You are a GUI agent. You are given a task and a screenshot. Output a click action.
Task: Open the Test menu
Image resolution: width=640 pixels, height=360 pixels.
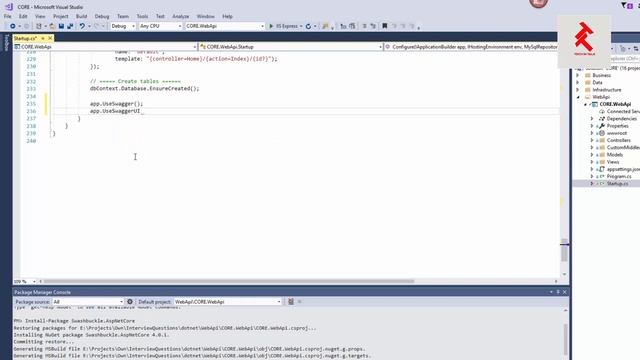(x=160, y=16)
